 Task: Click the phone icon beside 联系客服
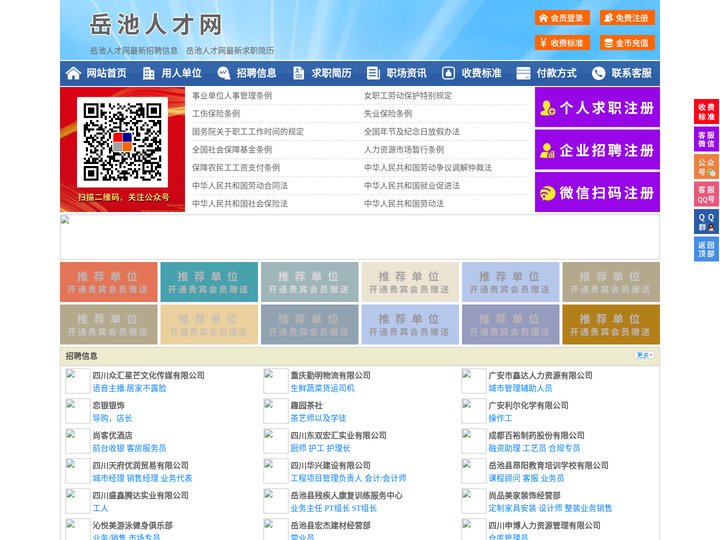point(598,73)
